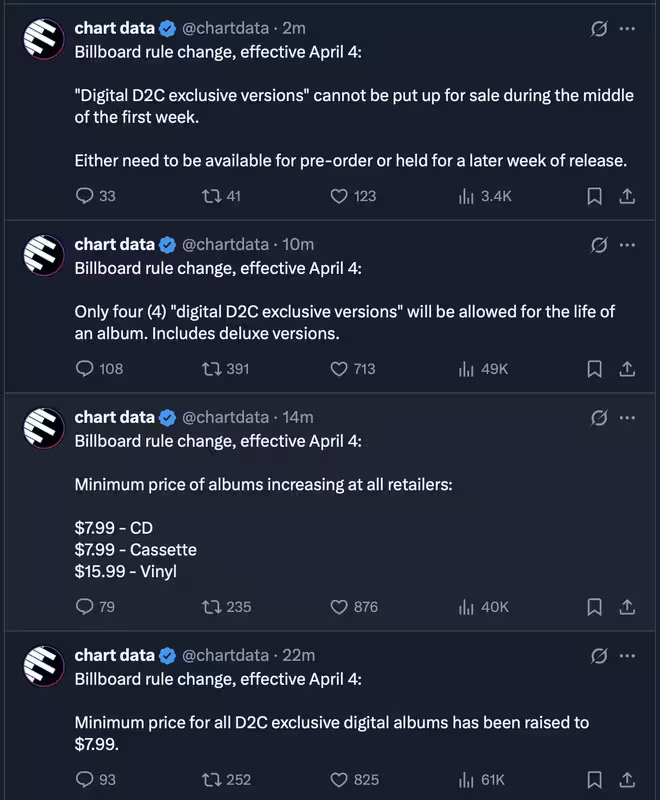Open more options on the 14m tweet

[627, 418]
